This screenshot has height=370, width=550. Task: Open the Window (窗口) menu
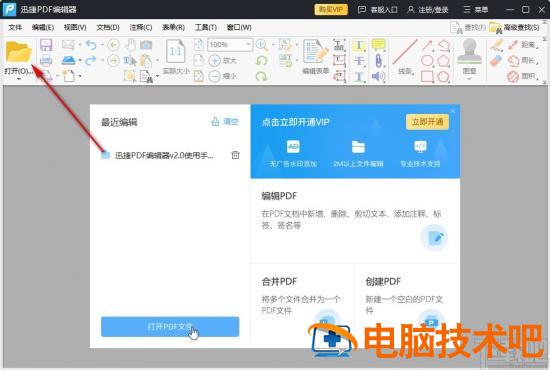coord(239,27)
